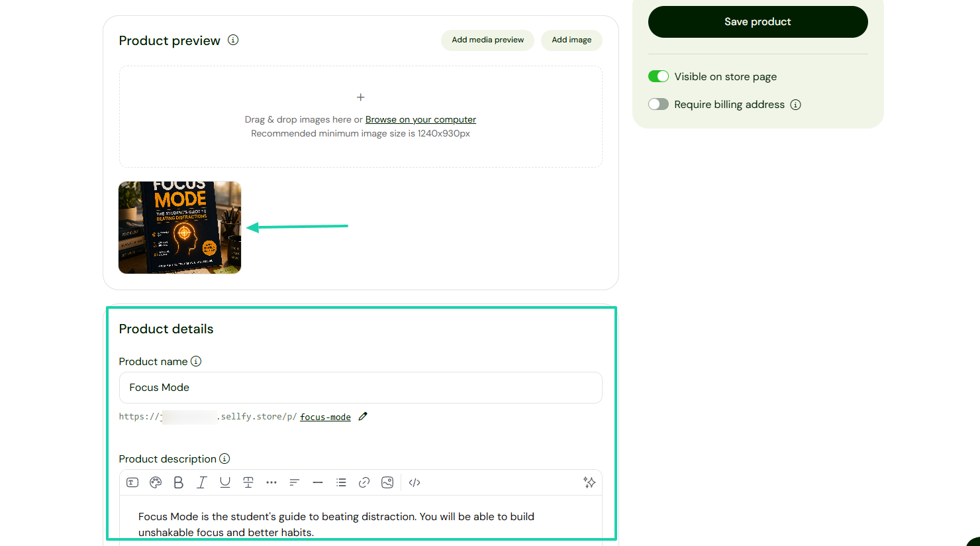Toggle bold formatting in description editor
Image resolution: width=980 pixels, height=546 pixels.
pos(178,482)
